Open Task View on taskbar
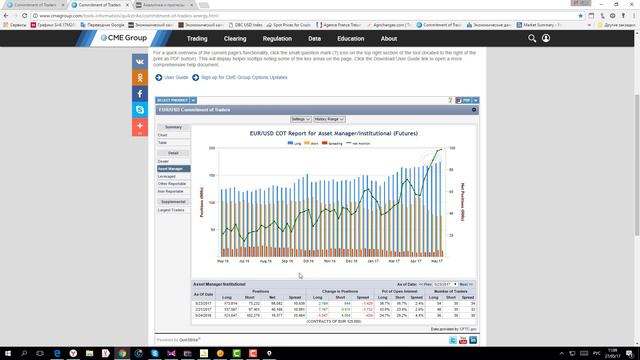640x360 pixels. pyautogui.click(x=40, y=353)
